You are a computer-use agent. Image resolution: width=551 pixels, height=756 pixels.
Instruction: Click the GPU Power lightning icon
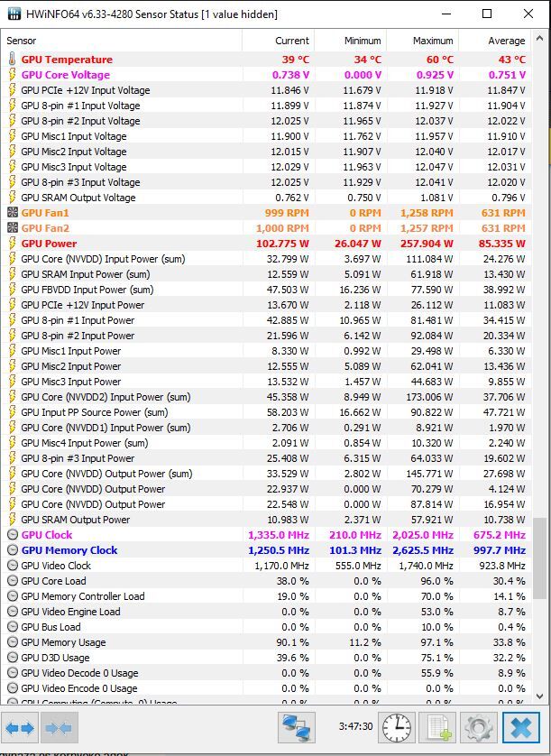[x=13, y=244]
